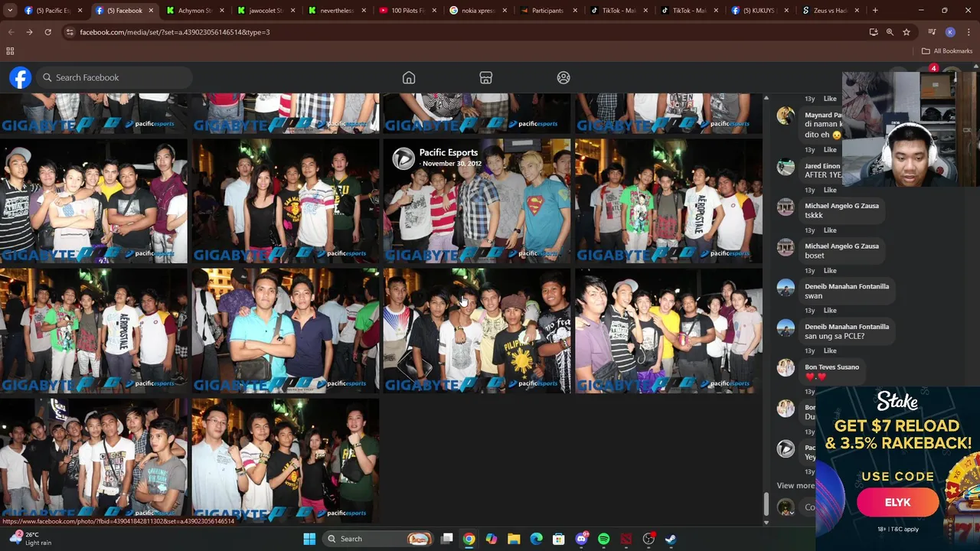Close the active Facebook tab

point(151,11)
